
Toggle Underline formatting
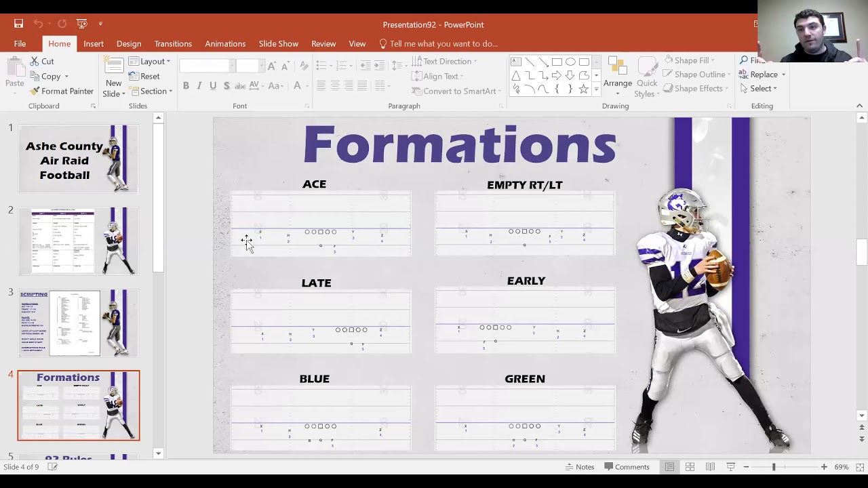[213, 85]
